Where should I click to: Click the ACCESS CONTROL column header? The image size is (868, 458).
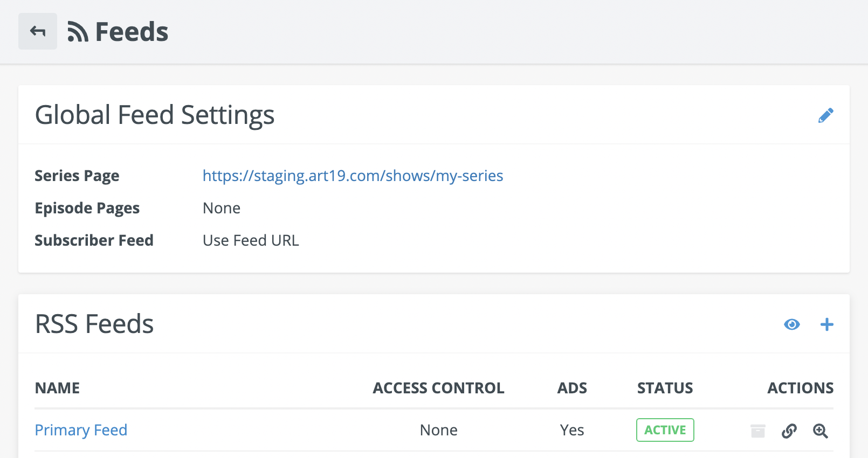[438, 388]
